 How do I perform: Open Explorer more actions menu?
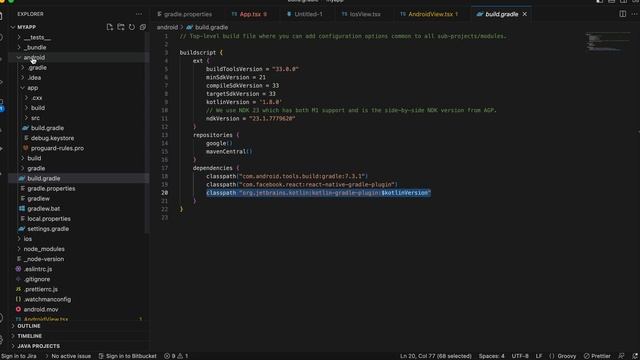[x=139, y=14]
